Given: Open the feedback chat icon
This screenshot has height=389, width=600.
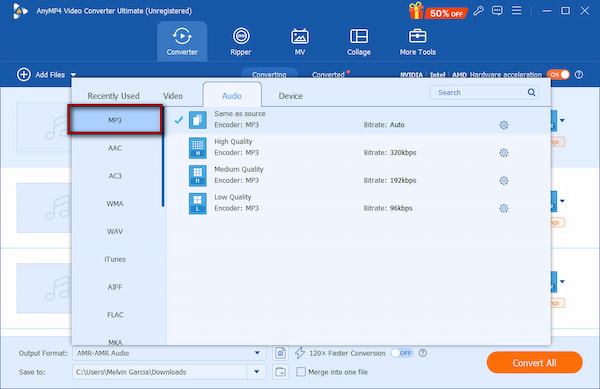Looking at the screenshot, I should (497, 11).
